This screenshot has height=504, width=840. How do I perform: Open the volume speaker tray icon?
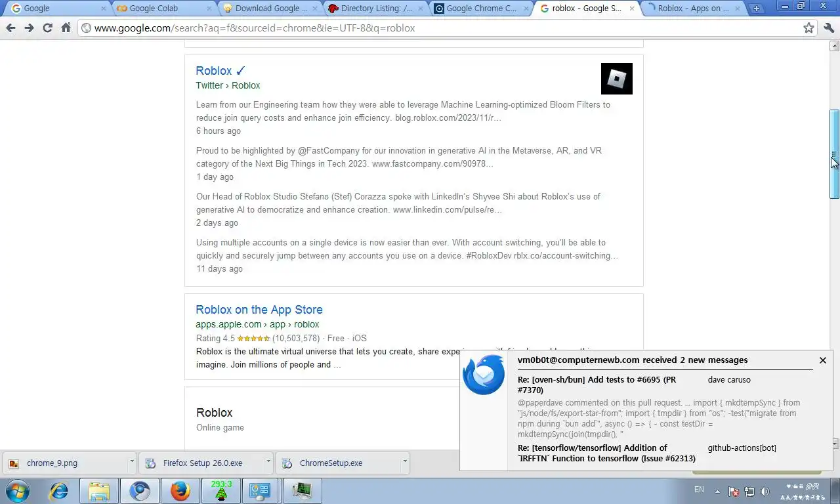point(765,492)
